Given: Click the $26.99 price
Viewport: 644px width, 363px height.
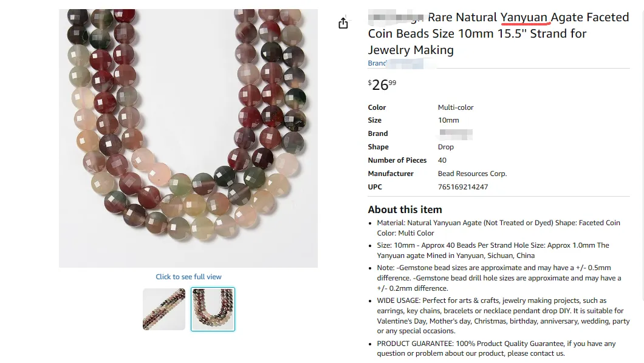Looking at the screenshot, I should tap(382, 84).
